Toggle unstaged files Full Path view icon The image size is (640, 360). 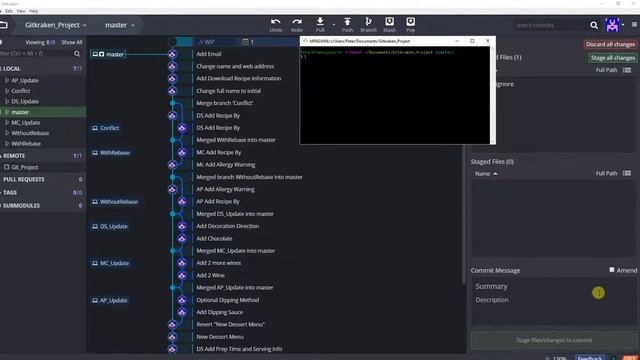click(627, 70)
